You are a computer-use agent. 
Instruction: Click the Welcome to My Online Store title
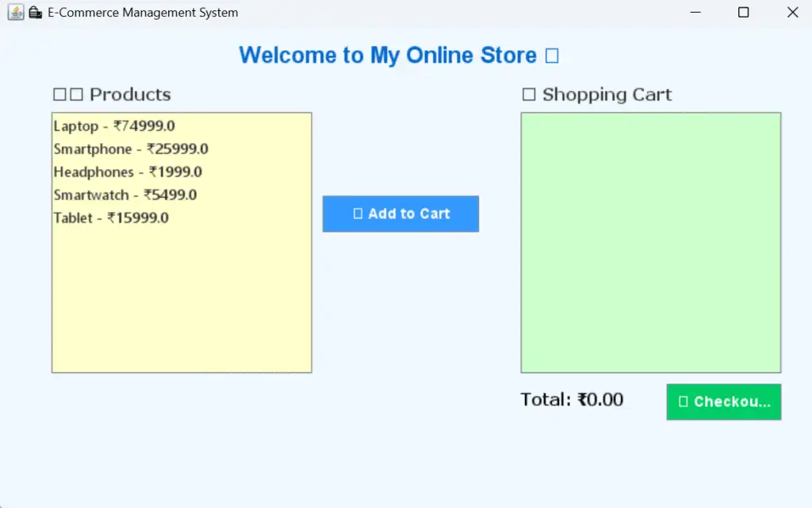point(388,55)
